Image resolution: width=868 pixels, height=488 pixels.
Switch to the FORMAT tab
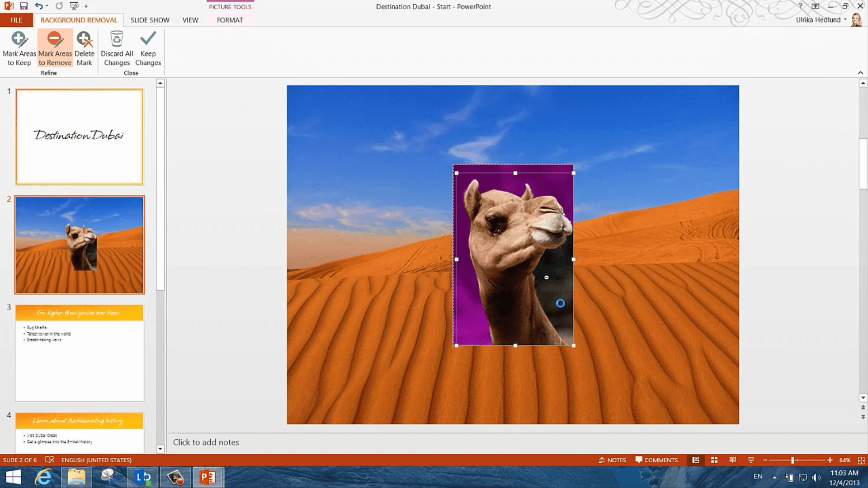[230, 20]
